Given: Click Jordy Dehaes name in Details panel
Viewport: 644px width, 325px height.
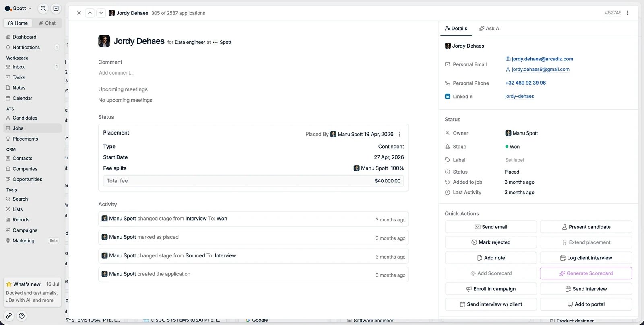Looking at the screenshot, I should pos(468,46).
